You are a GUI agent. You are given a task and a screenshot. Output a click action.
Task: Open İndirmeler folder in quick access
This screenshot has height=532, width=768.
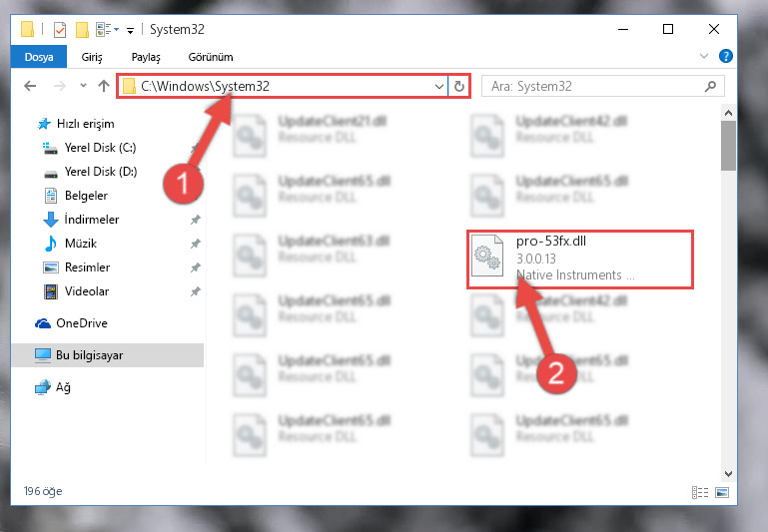tap(92, 220)
